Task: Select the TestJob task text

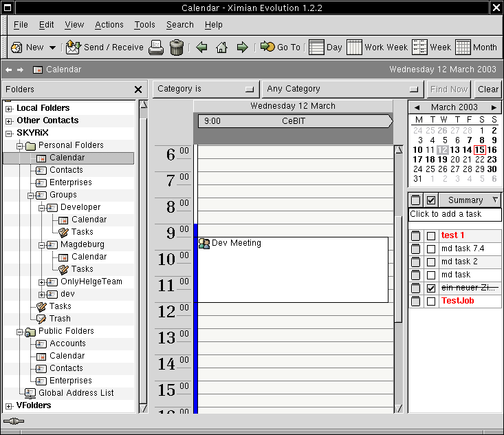Action: click(x=458, y=301)
